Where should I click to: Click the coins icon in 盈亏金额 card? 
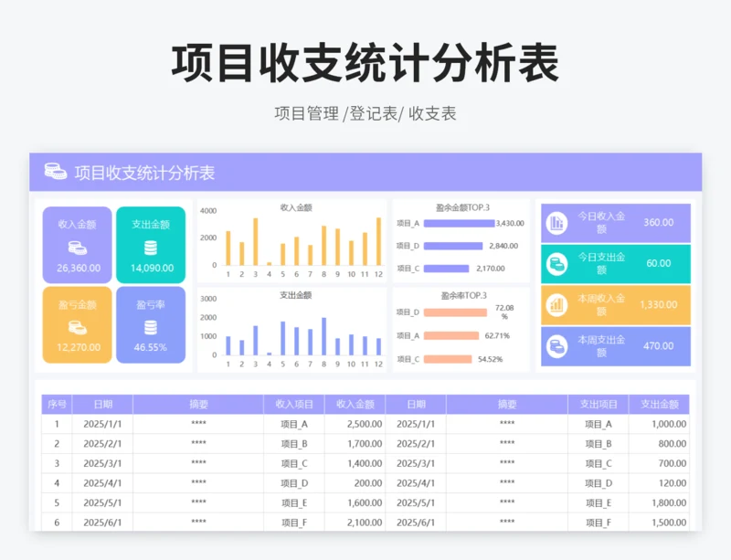click(x=78, y=327)
